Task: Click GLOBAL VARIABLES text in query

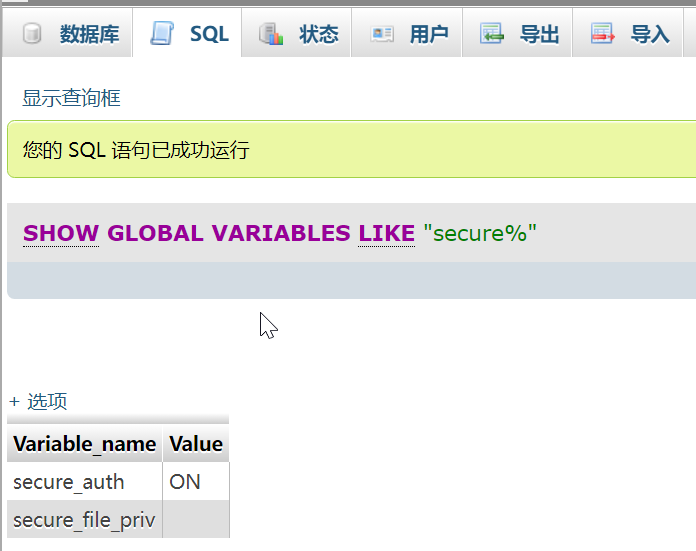Action: (229, 233)
